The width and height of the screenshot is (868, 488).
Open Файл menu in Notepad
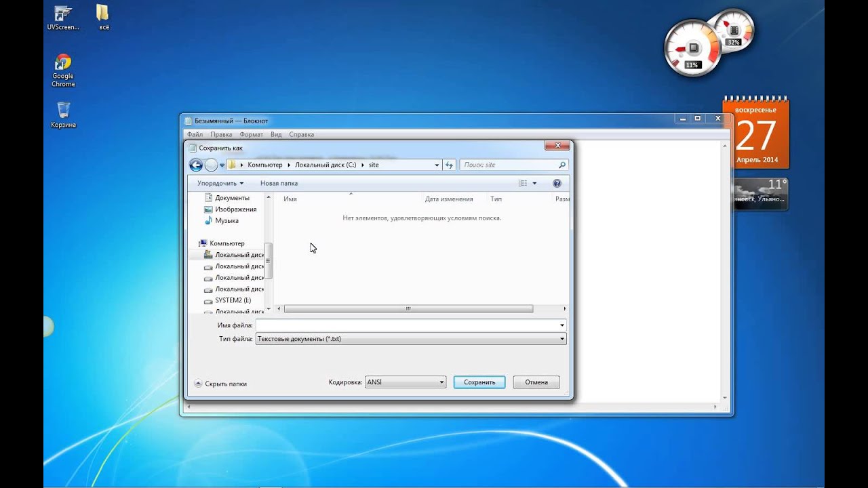click(195, 134)
